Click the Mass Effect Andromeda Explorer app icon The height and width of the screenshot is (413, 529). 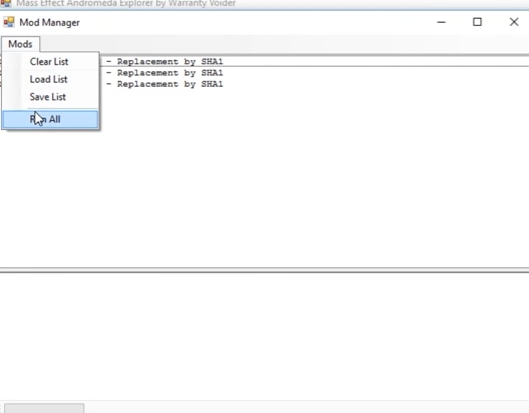pyautogui.click(x=6, y=3)
